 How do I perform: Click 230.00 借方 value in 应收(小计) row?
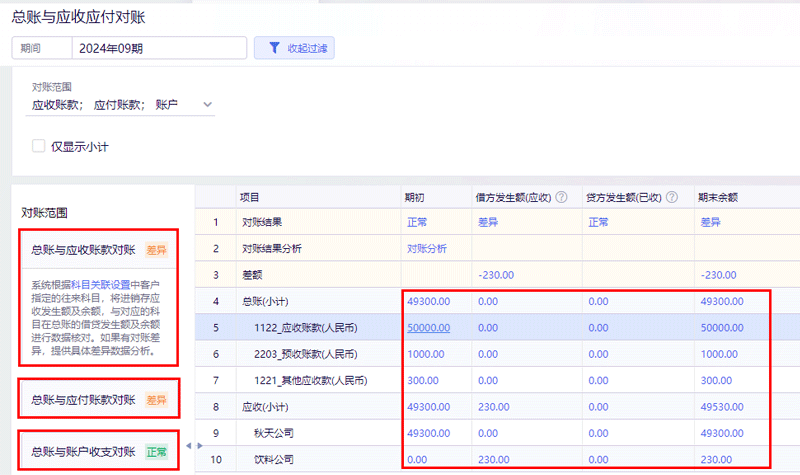(493, 407)
